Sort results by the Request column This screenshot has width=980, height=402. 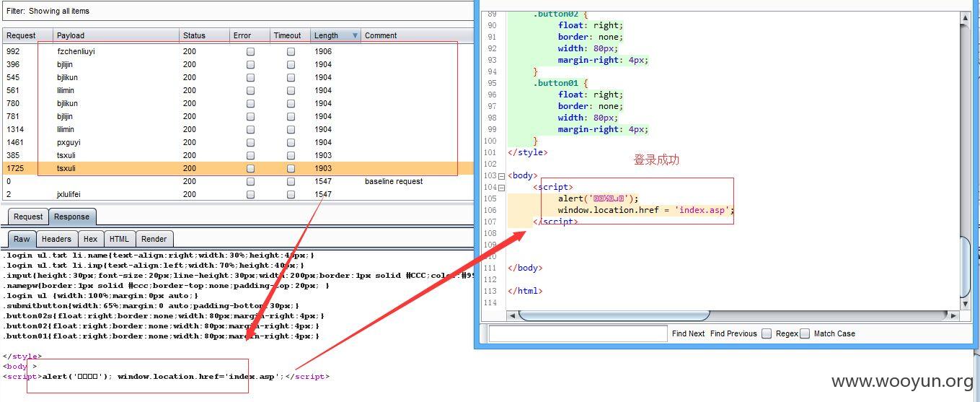coord(27,35)
